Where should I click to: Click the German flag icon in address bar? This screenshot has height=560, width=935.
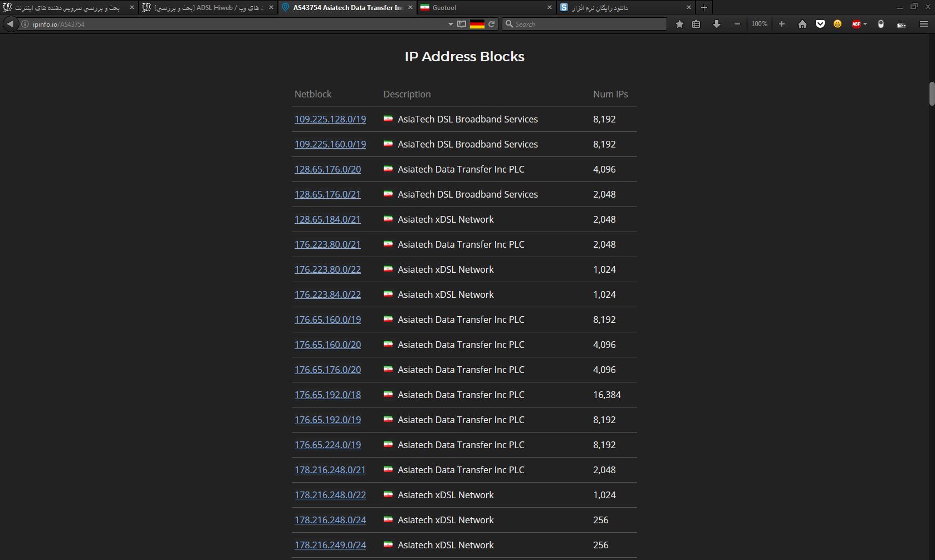coord(477,24)
